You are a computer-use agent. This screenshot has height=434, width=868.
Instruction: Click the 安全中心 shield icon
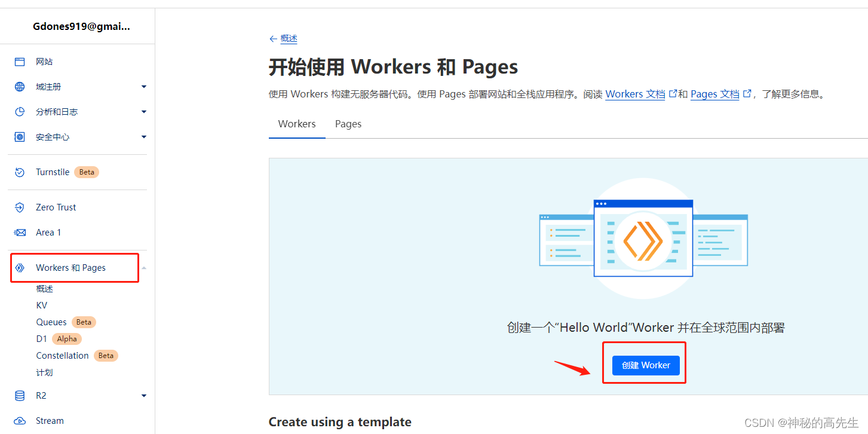tap(20, 137)
